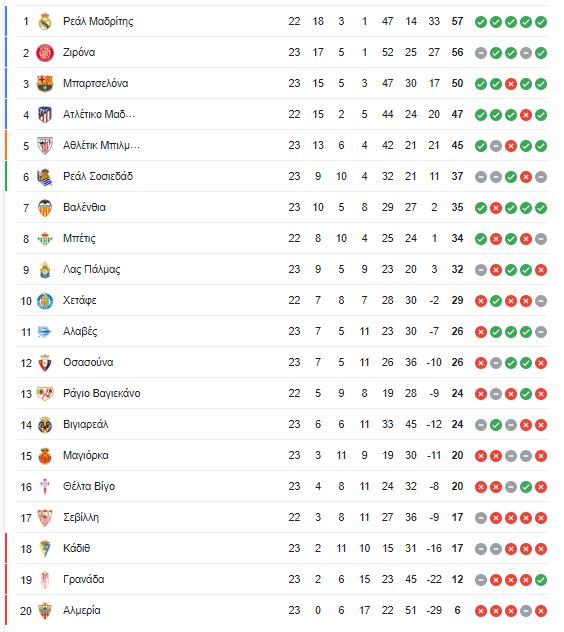Click the Sevilla club crest
This screenshot has height=632, width=564.
click(x=45, y=518)
